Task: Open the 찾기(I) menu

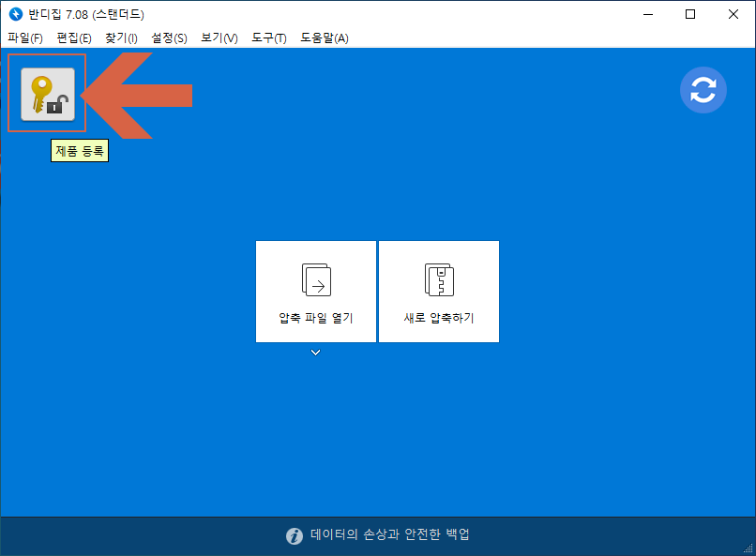Action: tap(122, 38)
